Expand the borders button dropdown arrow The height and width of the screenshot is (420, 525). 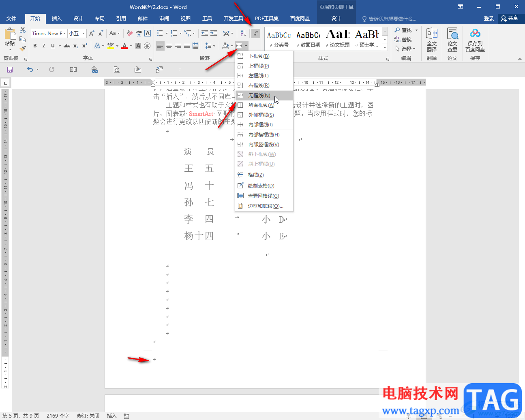[246, 46]
